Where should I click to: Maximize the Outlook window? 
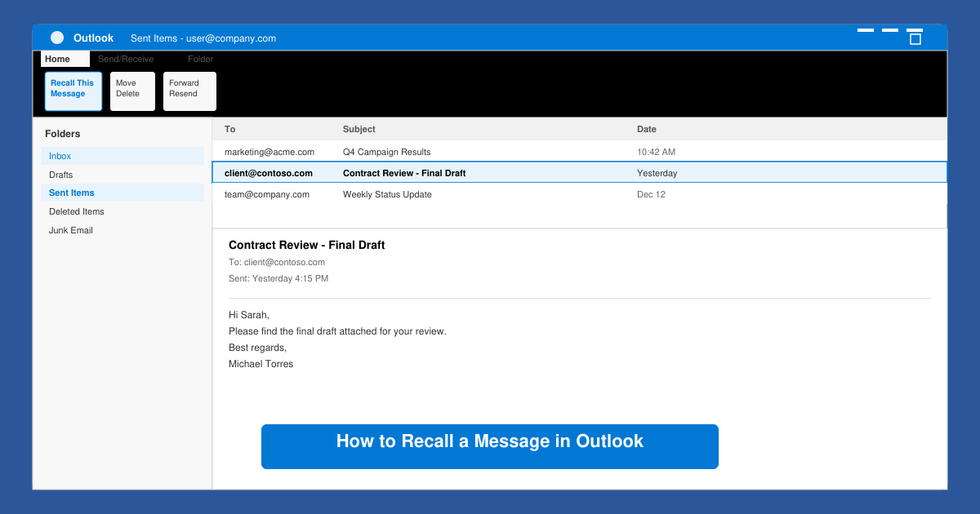[915, 38]
